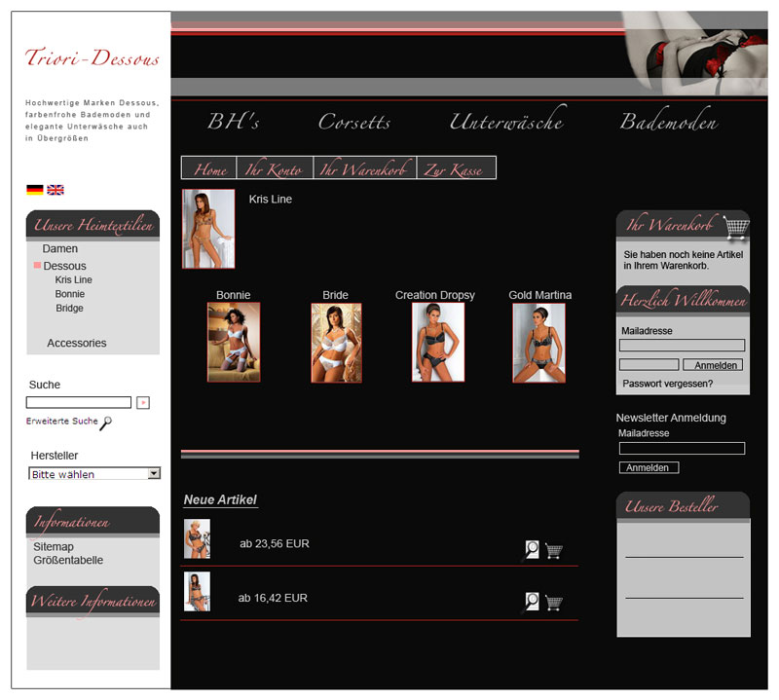Select Damen in the sidebar
Screen dimensions: 779x700
point(60,248)
